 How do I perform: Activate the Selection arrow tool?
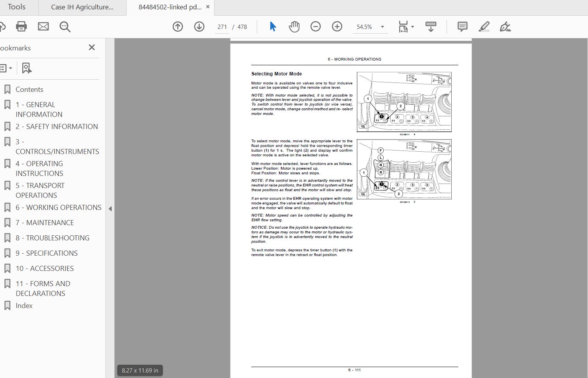point(273,27)
